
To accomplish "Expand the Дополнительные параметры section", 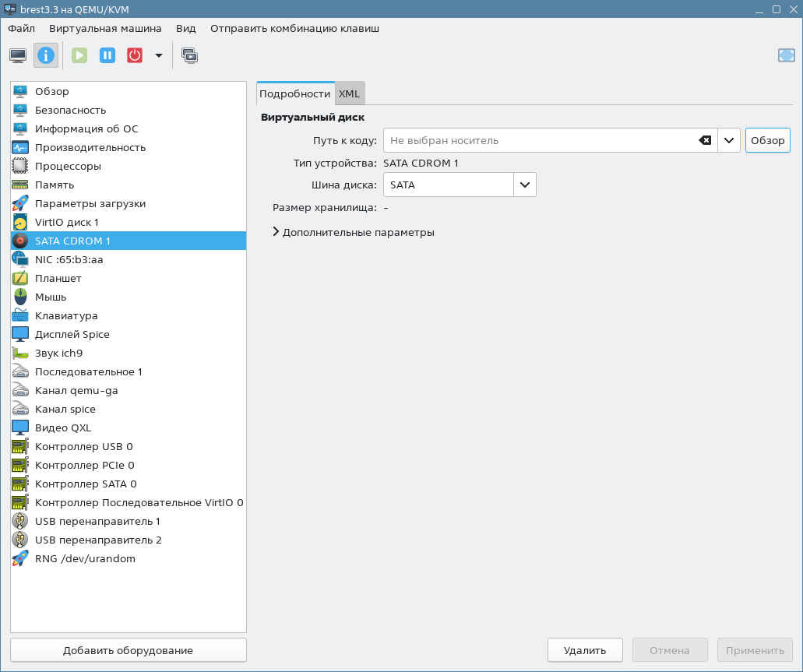I will (354, 232).
